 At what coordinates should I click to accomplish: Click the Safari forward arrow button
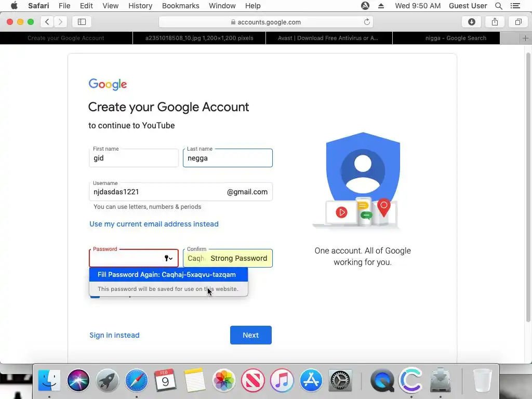click(x=60, y=22)
